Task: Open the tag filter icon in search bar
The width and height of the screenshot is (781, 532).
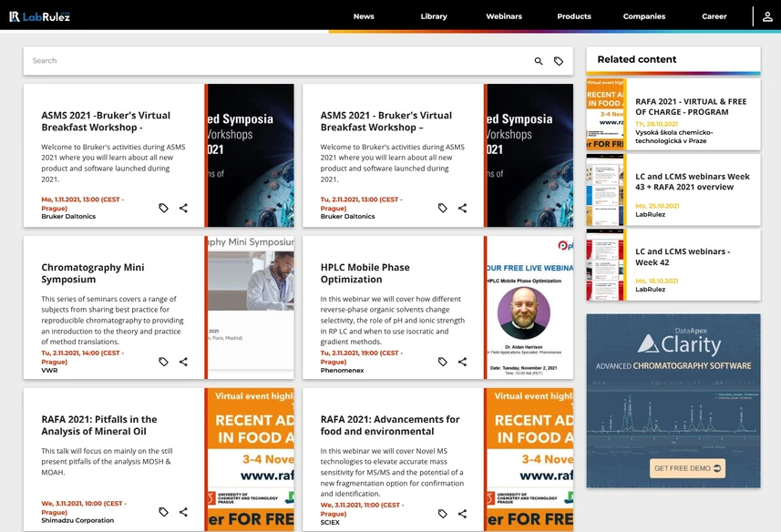Action: coord(559,61)
